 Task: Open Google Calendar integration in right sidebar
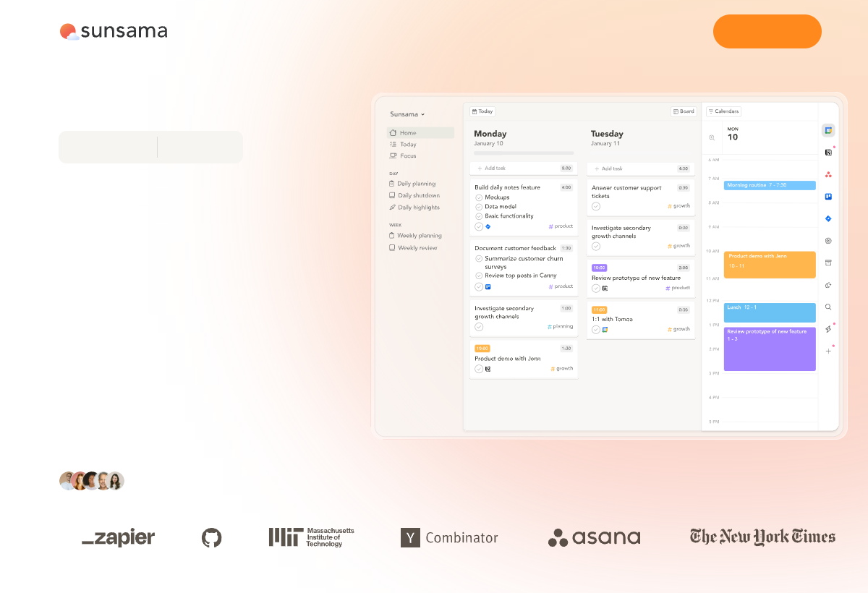(x=828, y=130)
